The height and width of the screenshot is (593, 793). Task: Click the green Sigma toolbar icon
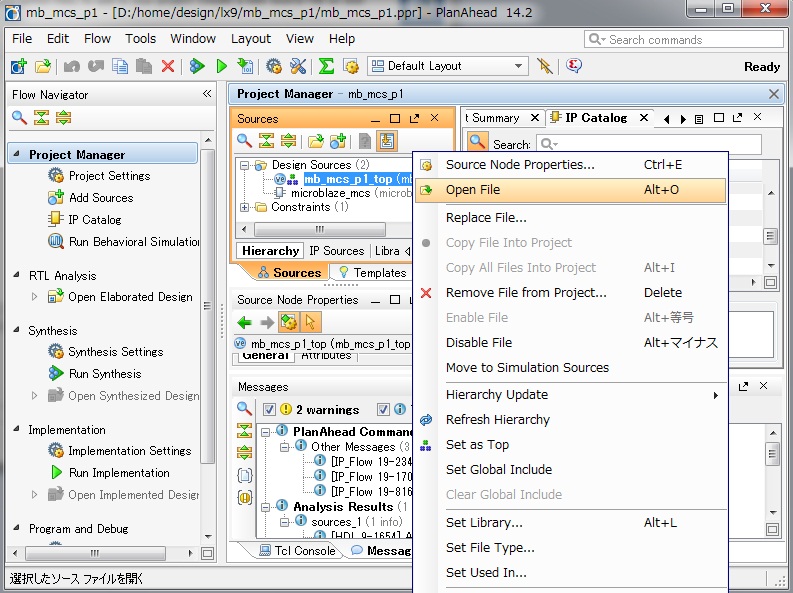326,66
